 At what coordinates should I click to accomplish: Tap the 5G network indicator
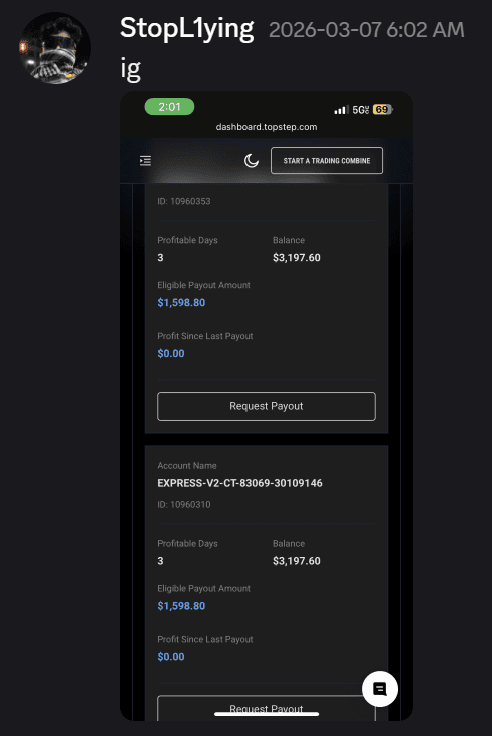(x=361, y=110)
